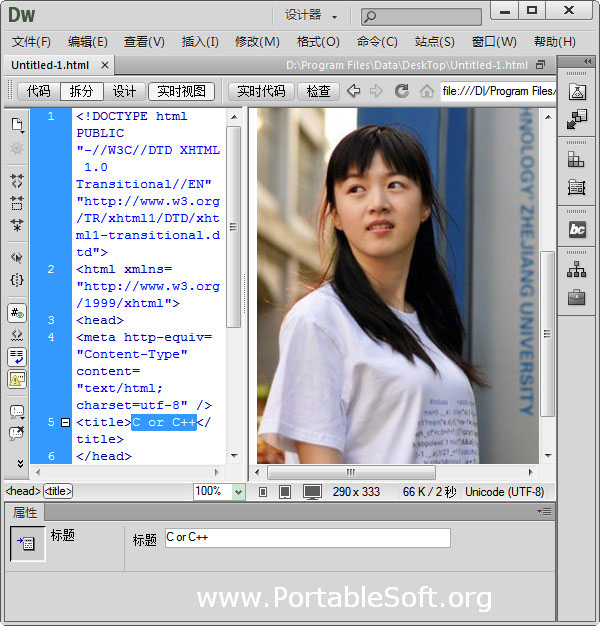Open the Files site-map panel icon
This screenshot has height=626, width=600.
click(576, 269)
